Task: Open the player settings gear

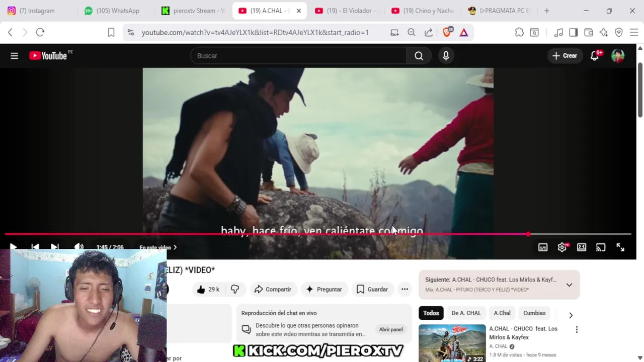Action: click(562, 247)
